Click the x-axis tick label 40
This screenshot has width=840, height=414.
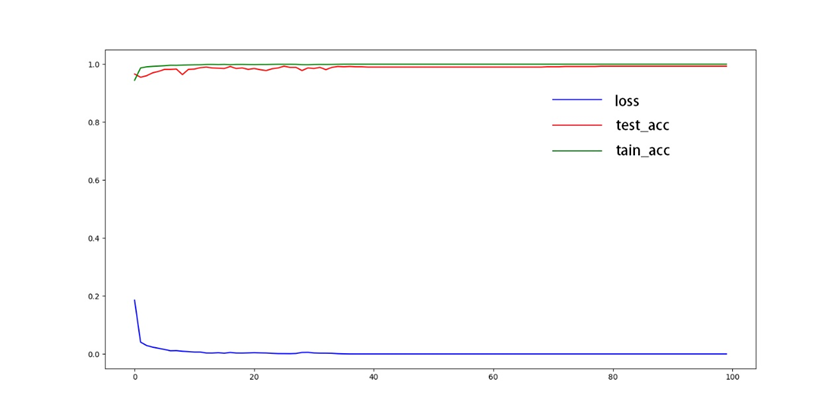pyautogui.click(x=373, y=378)
